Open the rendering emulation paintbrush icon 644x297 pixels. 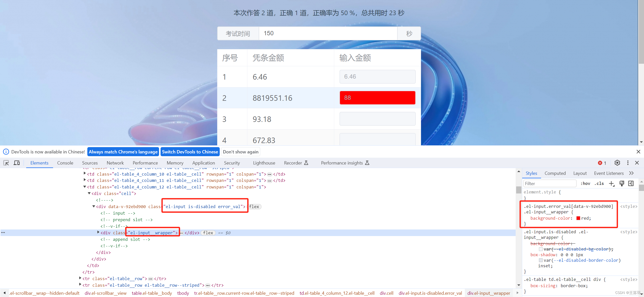[x=622, y=183]
